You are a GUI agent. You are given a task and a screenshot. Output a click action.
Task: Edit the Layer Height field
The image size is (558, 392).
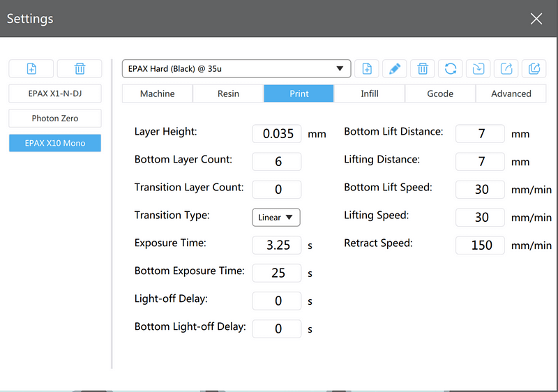coord(277,134)
